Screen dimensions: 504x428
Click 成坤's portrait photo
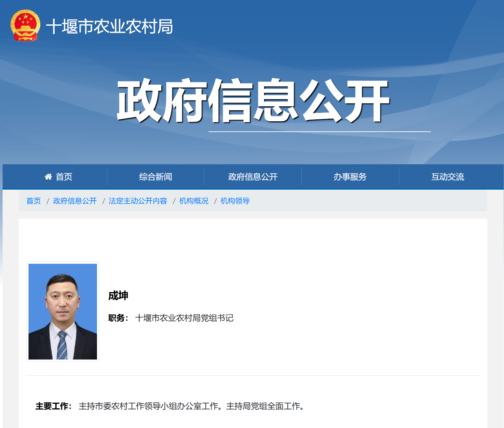tap(62, 311)
